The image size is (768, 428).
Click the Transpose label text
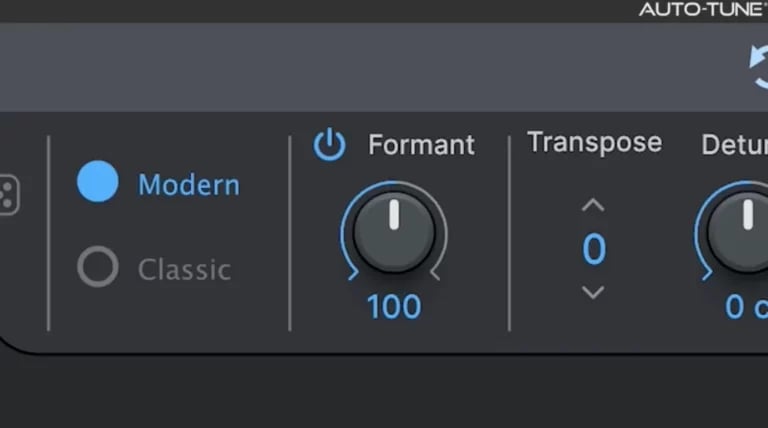point(594,142)
